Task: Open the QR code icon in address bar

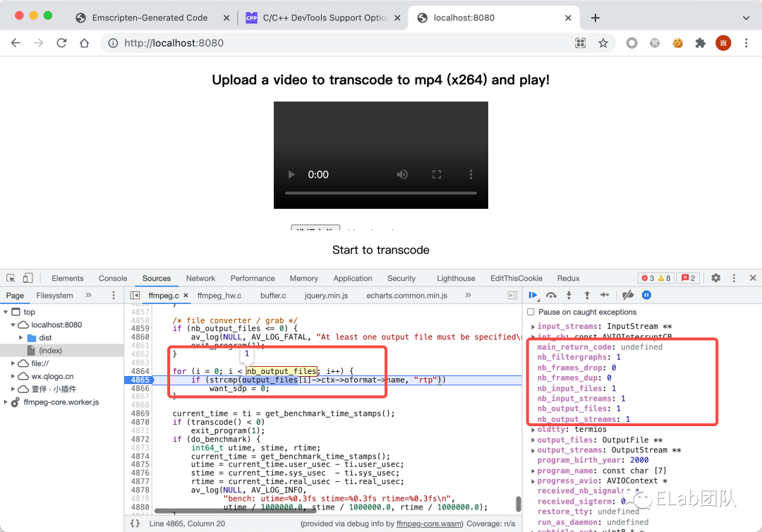Action: tap(580, 43)
